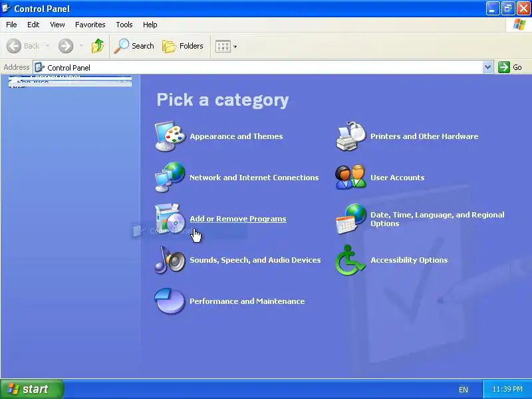This screenshot has width=532, height=399.
Task: Click the Performance and Maintenance pie chart icon
Action: pos(170,301)
